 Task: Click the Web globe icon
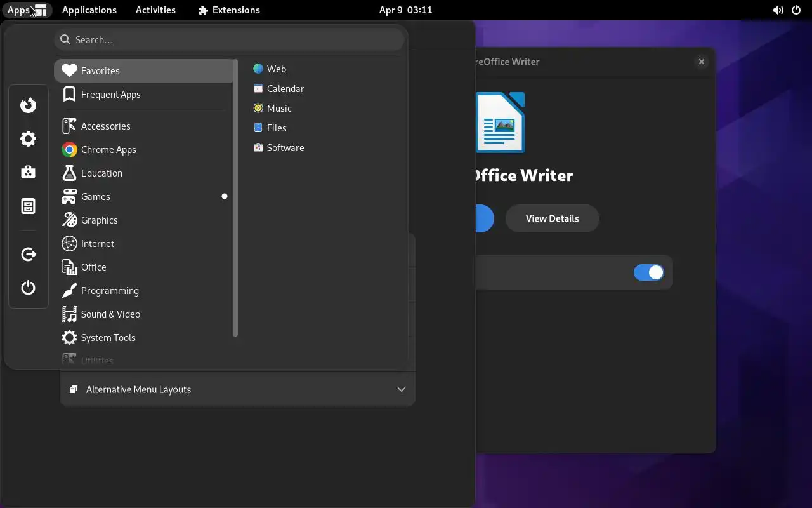coord(258,69)
